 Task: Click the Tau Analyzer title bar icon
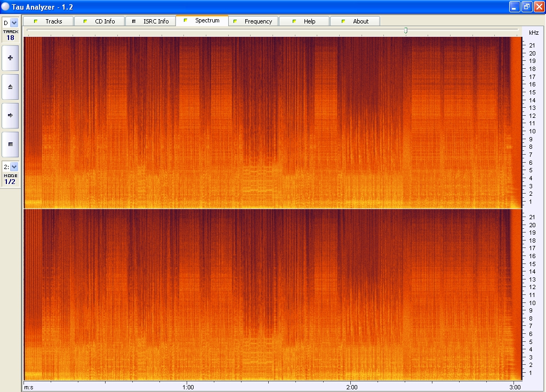click(x=6, y=6)
